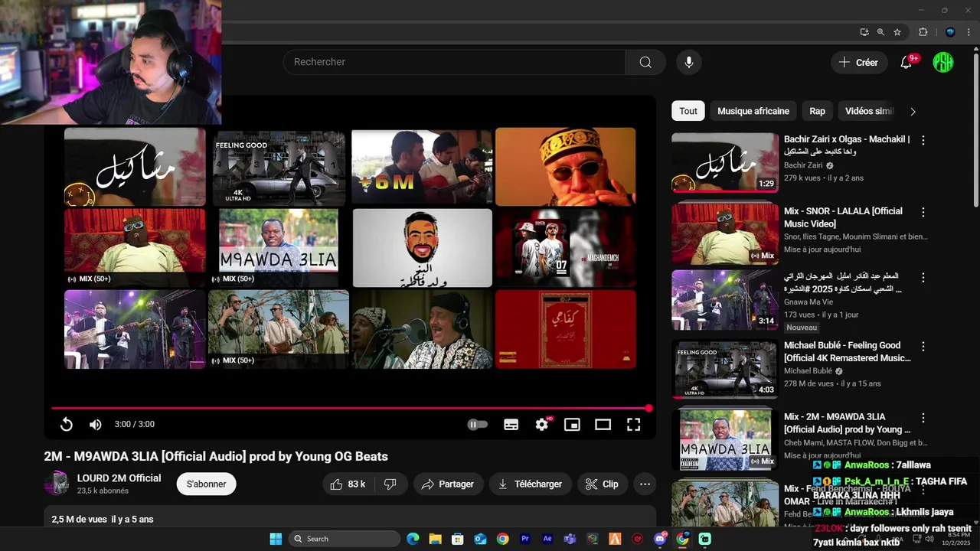Click the taskbar Search box
The height and width of the screenshot is (551, 980).
(345, 539)
